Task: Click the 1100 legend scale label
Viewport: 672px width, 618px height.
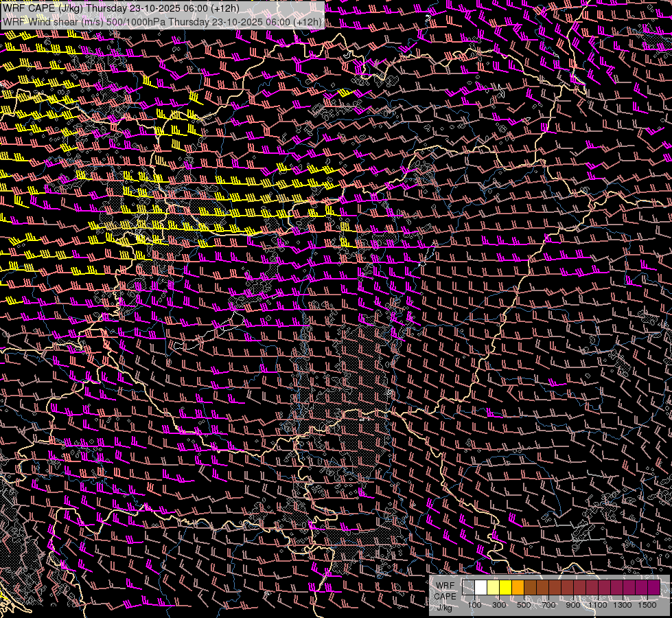Action: [x=598, y=605]
